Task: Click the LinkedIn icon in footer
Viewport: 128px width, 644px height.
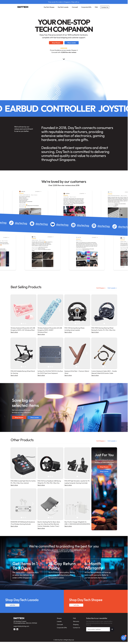Action: (x=17, y=629)
